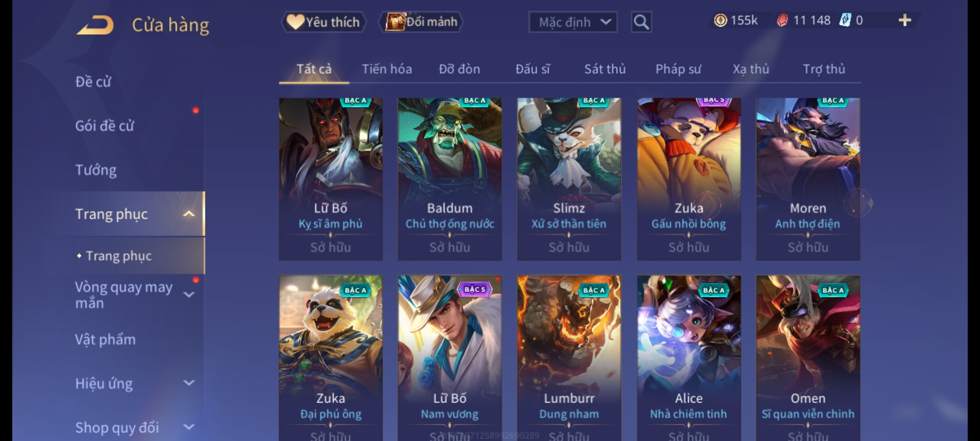The height and width of the screenshot is (441, 980).
Task: Switch to the Tiến hóa tab
Action: (387, 69)
